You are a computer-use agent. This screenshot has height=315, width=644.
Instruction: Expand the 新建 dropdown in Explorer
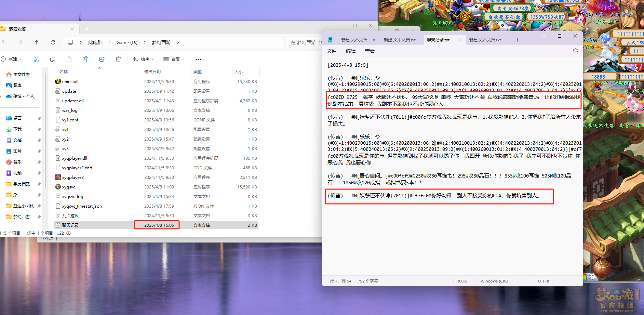12,59
